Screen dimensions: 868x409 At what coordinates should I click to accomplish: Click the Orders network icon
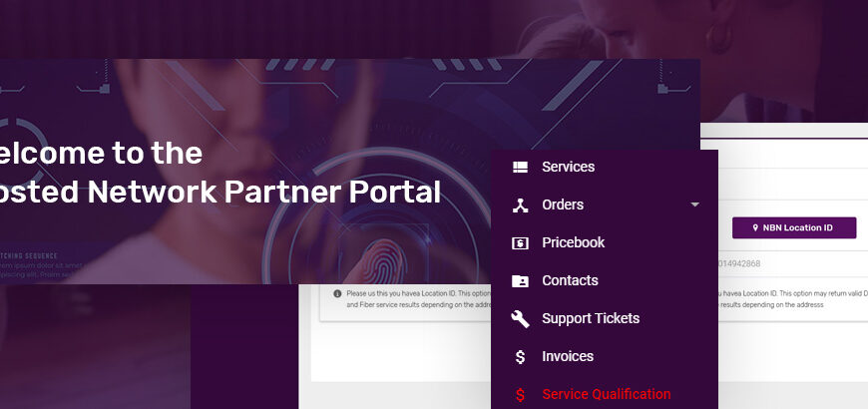[520, 204]
